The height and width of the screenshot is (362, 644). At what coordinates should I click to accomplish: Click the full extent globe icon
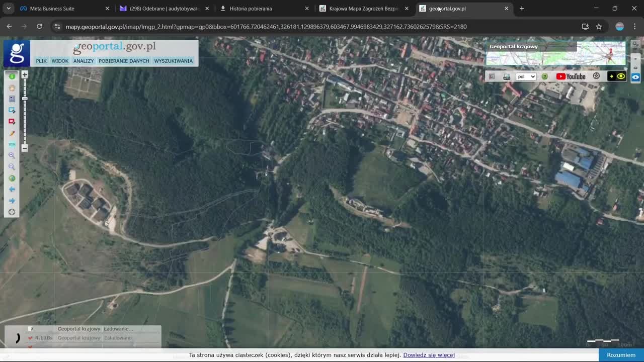click(12, 178)
